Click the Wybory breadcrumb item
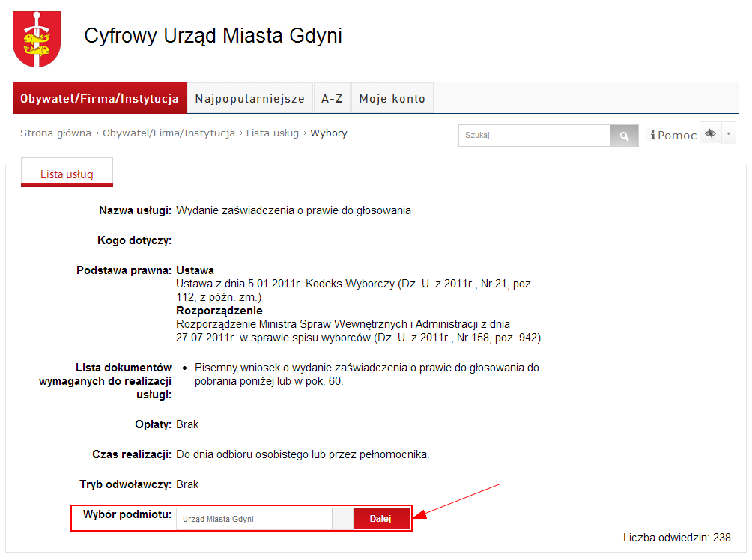This screenshot has height=560, width=752. tap(329, 133)
